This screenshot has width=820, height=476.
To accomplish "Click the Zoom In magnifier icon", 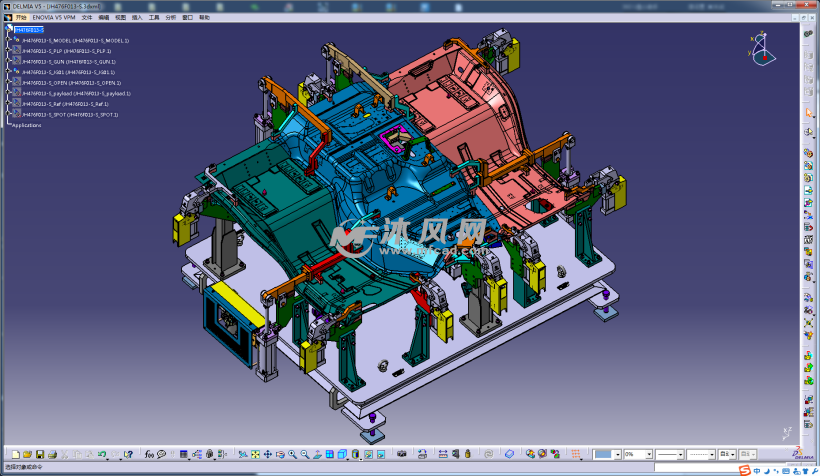I will click(x=292, y=455).
